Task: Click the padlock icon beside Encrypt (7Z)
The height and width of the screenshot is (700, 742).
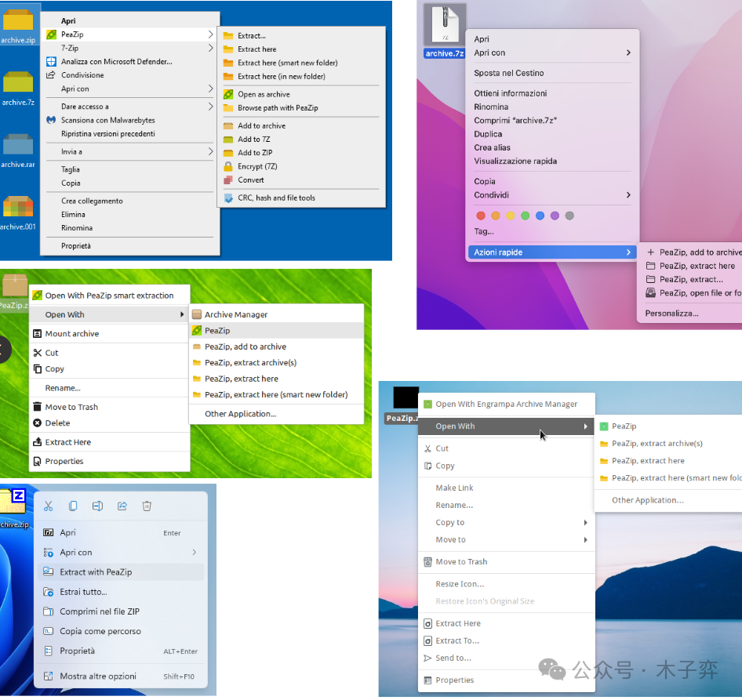Action: (228, 166)
